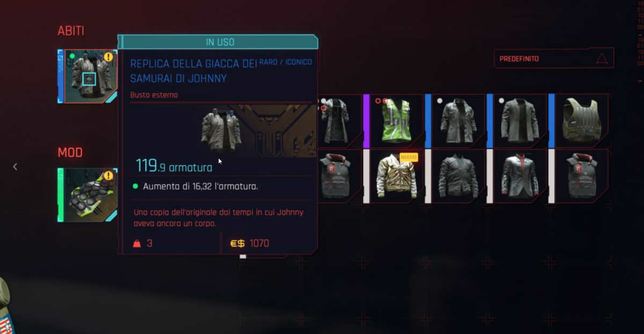Click the yellow warning badge on jacket slot
The width and height of the screenshot is (644, 334).
109,56
